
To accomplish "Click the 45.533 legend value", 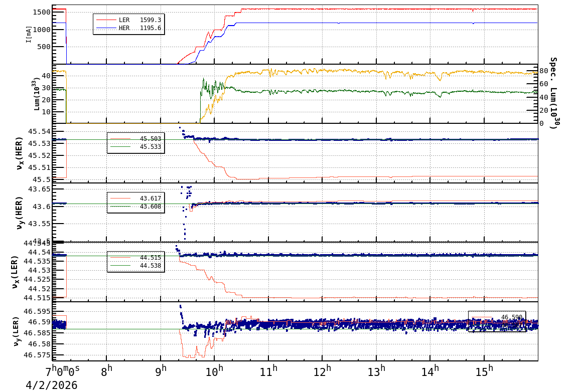I will pyautogui.click(x=151, y=147).
